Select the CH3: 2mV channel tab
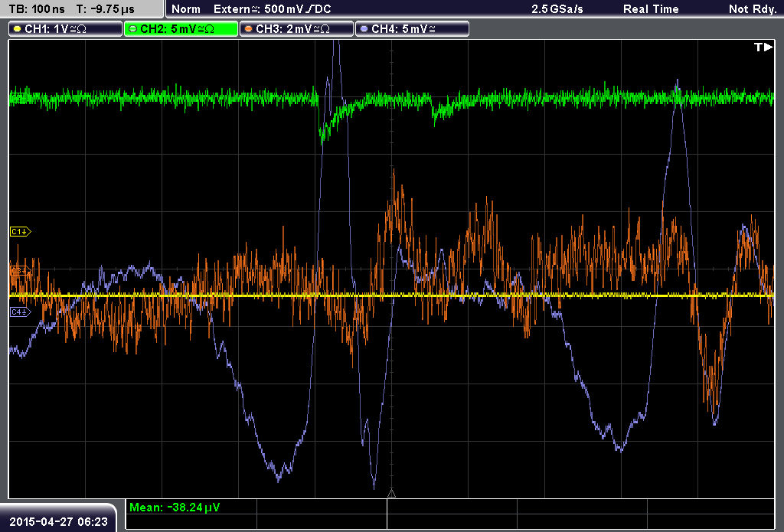Screen dimensions: 784x532 click(296, 29)
